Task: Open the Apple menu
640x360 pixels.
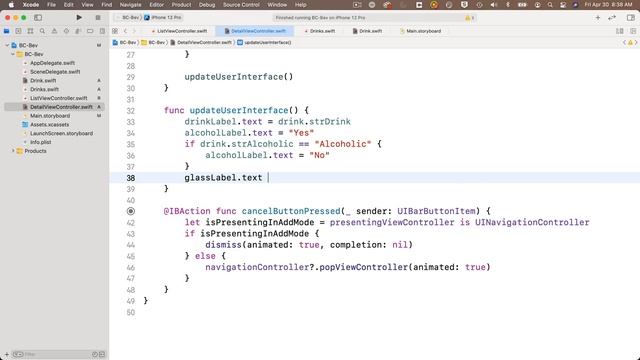Action: [x=11, y=5]
